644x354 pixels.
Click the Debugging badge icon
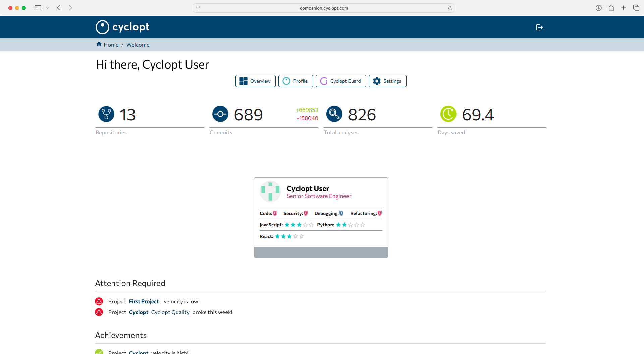click(341, 213)
